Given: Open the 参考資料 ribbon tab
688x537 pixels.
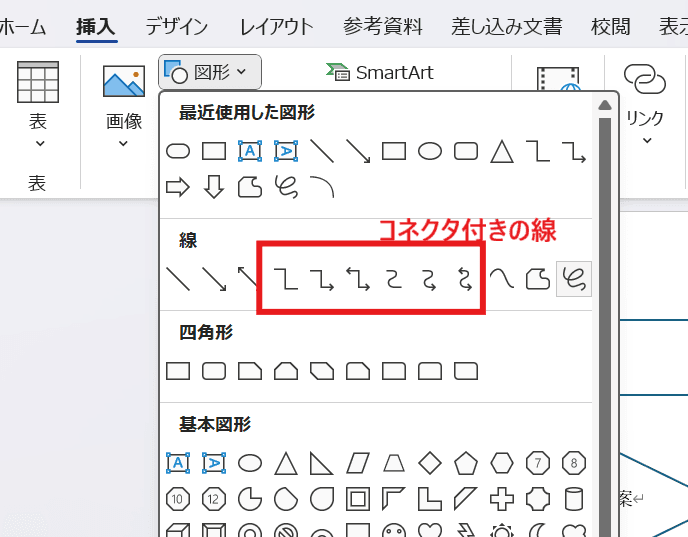Looking at the screenshot, I should 382,26.
